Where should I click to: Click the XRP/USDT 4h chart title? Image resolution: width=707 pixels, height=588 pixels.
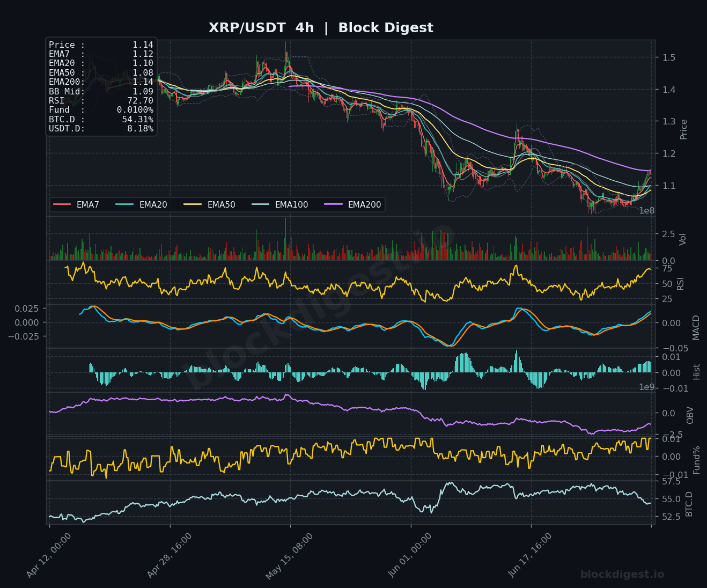[x=321, y=28]
